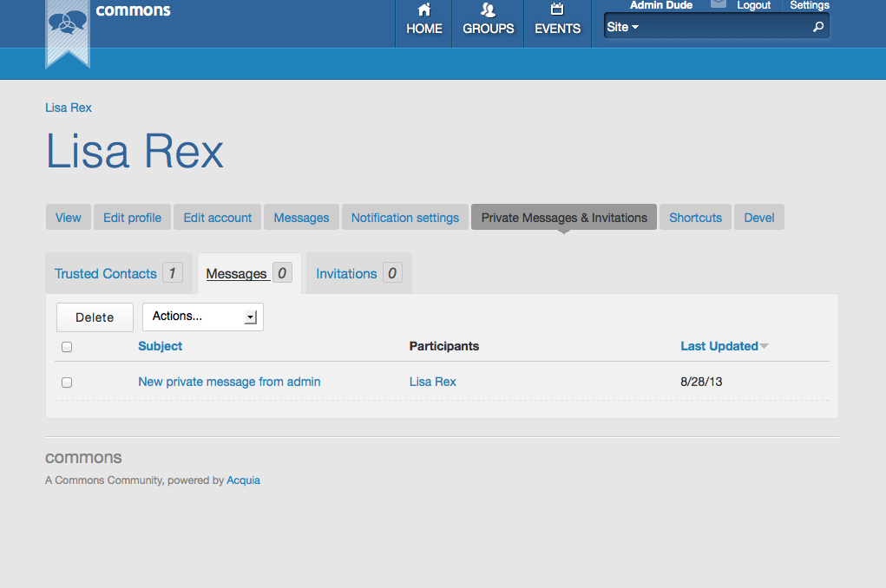Viewport: 886px width, 588px height.
Task: Open the Notification settings tab
Action: pyautogui.click(x=404, y=218)
